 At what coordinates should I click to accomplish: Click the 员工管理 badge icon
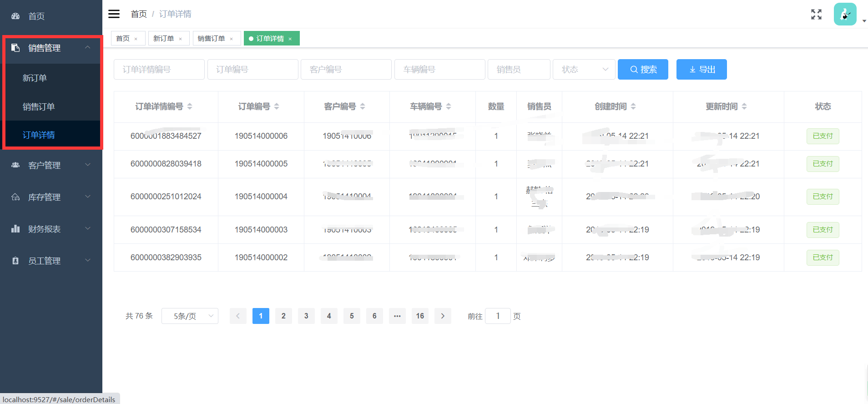pyautogui.click(x=15, y=261)
